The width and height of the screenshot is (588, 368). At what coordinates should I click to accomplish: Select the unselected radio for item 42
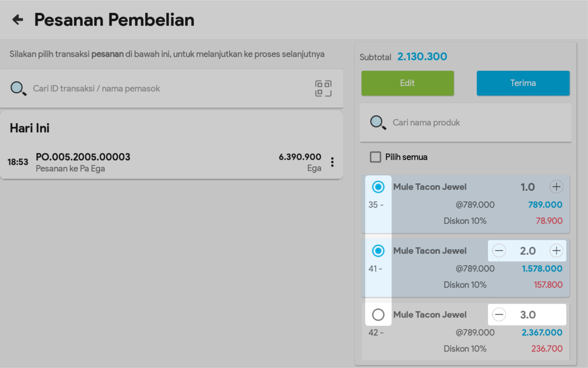[x=378, y=314]
